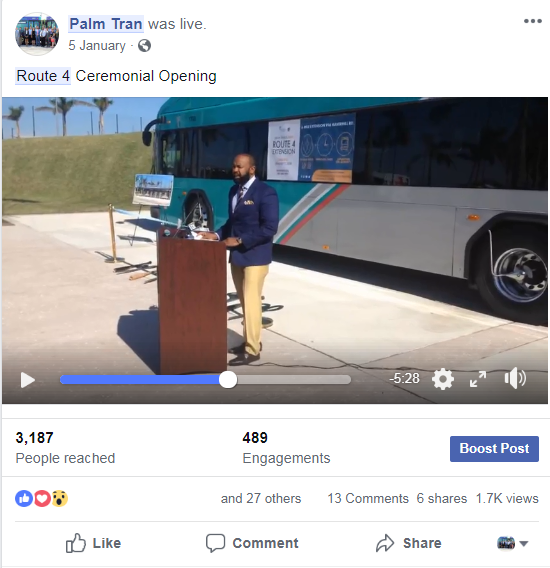Click the video progress slider handle
Viewport: 550px width, 568px height.
228,380
